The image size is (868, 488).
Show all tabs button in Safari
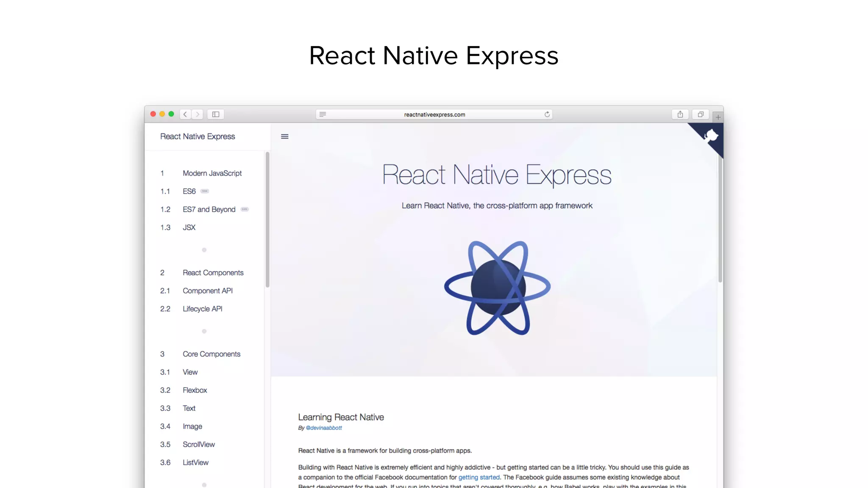coord(701,114)
